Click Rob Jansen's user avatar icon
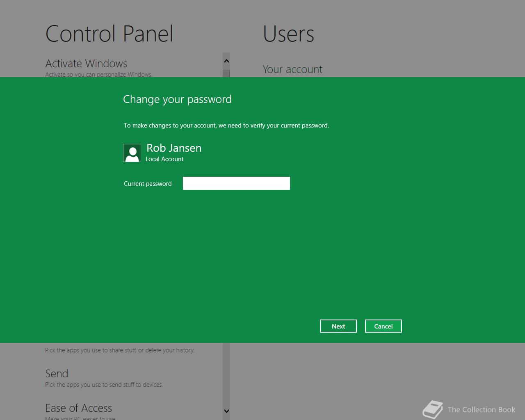Image resolution: width=525 pixels, height=420 pixels. (132, 153)
